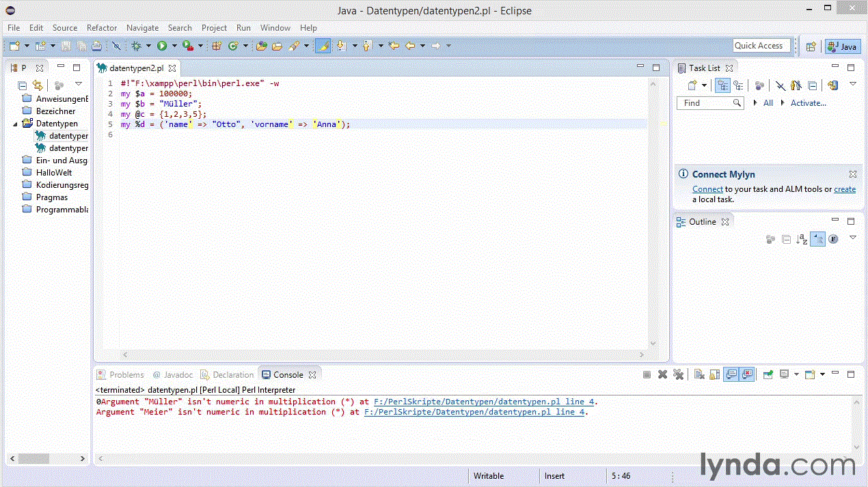
Task: Click Synchronize Changed icon in Task List
Action: 832,85
